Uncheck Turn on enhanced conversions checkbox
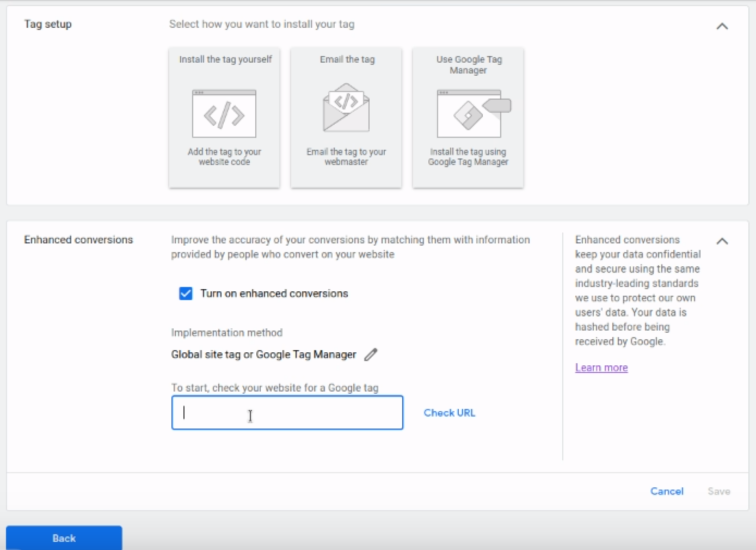The width and height of the screenshot is (756, 550). (x=186, y=294)
